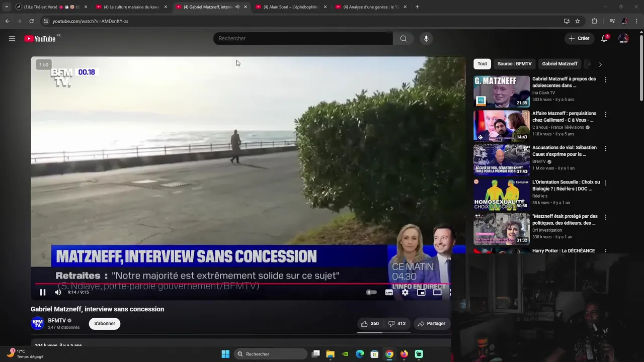Switch to Alain Soral L'éphébophilie tab
Screen dimensions: 644x362
pyautogui.click(x=291, y=7)
